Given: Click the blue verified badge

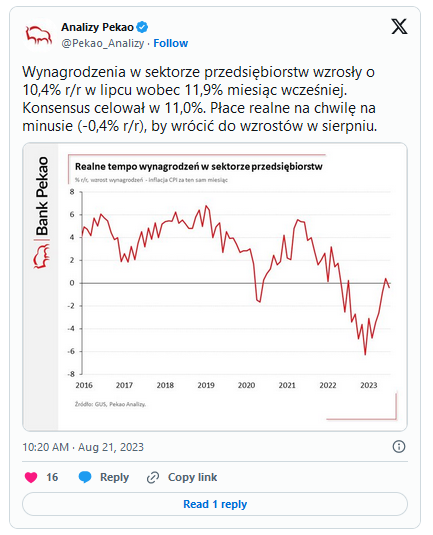Looking at the screenshot, I should click(142, 27).
